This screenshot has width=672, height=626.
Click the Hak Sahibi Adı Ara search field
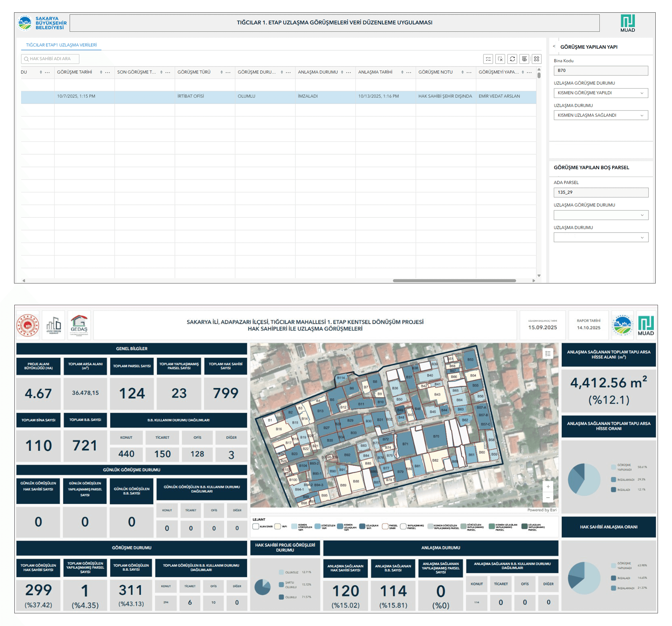[x=51, y=59]
